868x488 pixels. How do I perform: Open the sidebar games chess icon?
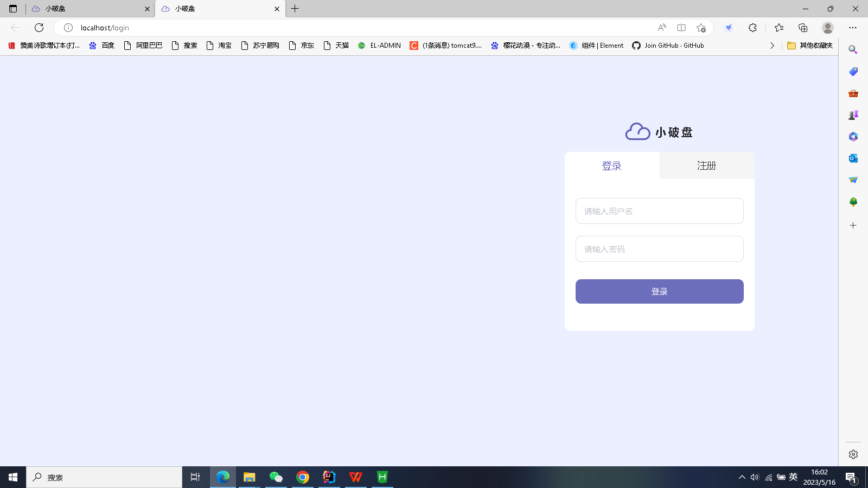[853, 115]
